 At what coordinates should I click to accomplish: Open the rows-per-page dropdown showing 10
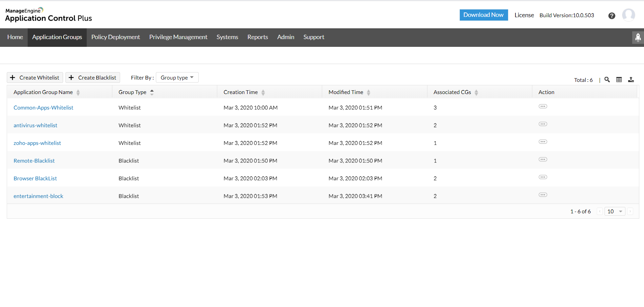(614, 211)
